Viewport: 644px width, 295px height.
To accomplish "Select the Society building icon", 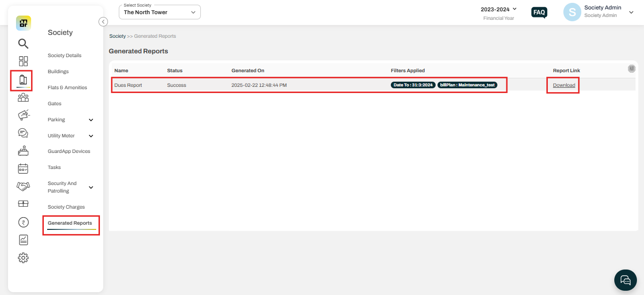I will (x=23, y=79).
